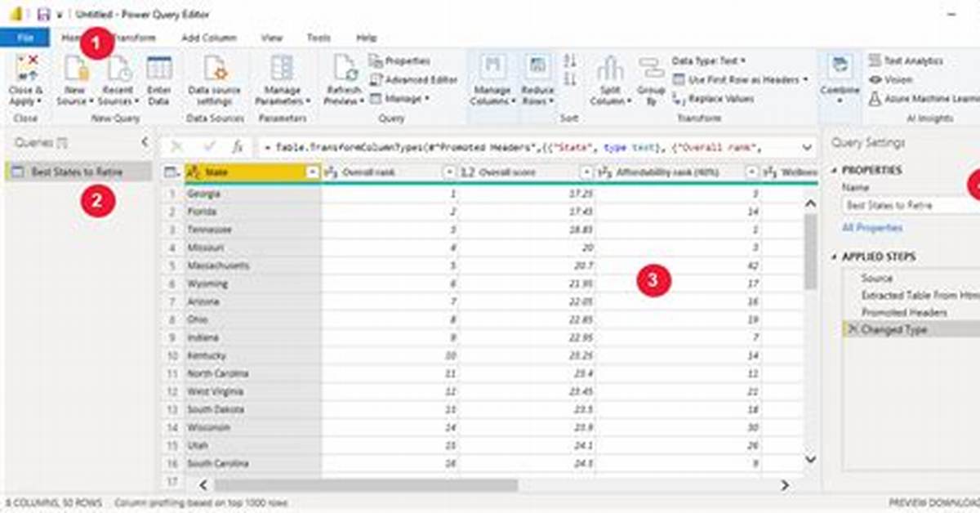Select the Changed Type step
This screenshot has height=513, width=980.
[x=911, y=329]
